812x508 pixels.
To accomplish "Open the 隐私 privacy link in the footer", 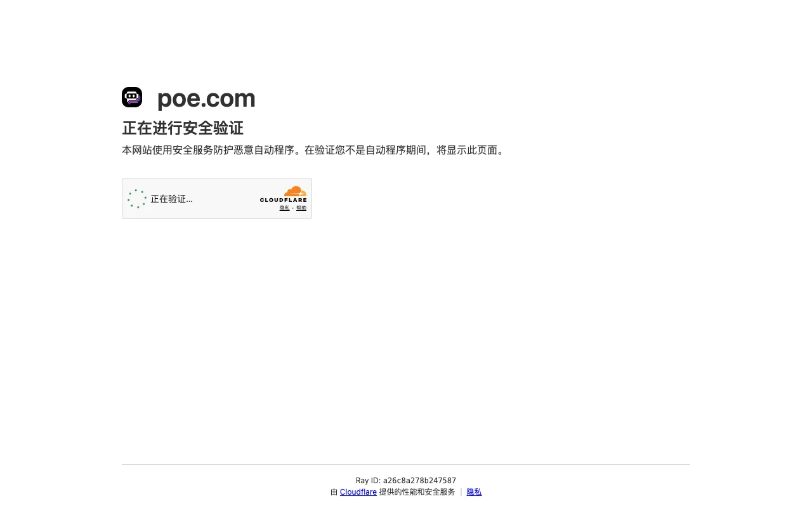I will coord(474,492).
